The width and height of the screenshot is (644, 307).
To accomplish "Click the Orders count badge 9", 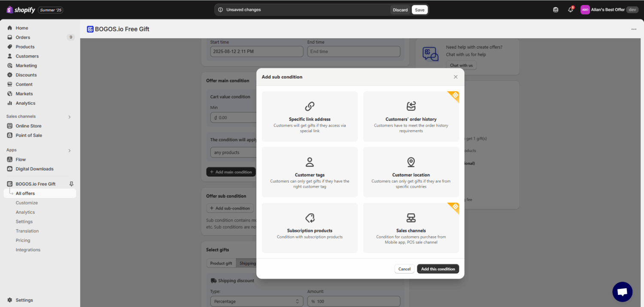I will tap(70, 37).
